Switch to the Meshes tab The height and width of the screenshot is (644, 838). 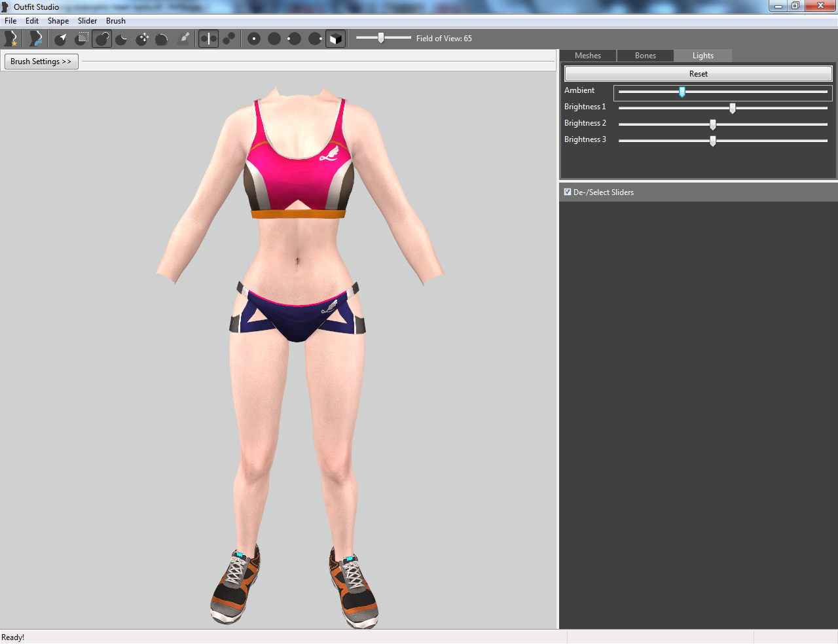(588, 56)
